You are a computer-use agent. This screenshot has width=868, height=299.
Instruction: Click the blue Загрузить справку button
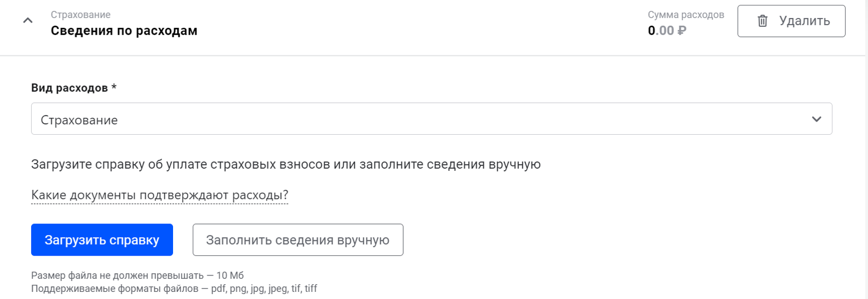pos(102,240)
